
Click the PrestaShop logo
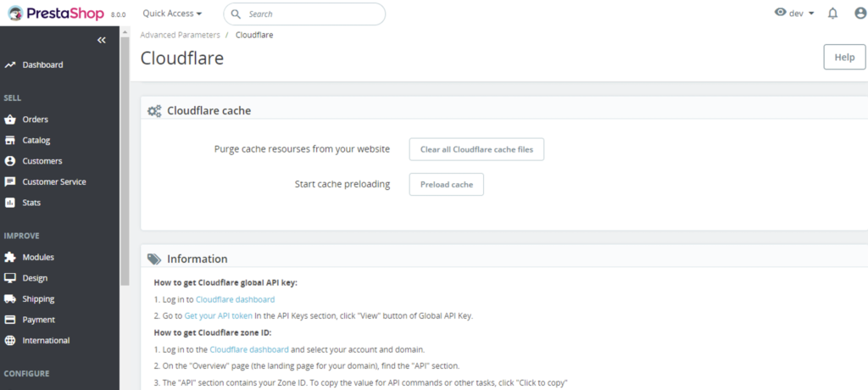tap(55, 14)
